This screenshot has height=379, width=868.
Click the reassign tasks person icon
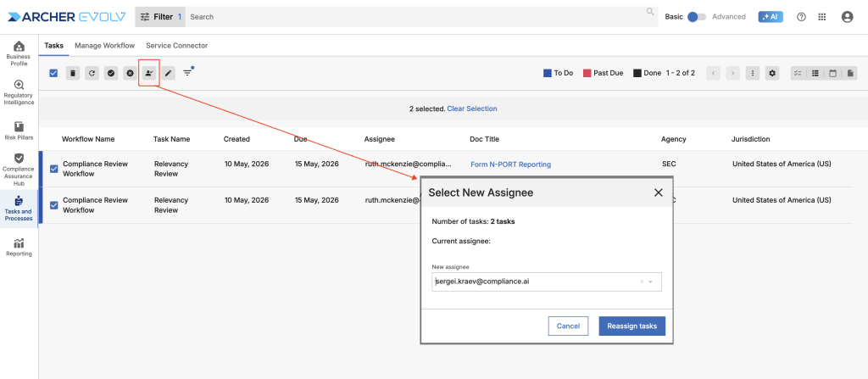click(x=148, y=73)
